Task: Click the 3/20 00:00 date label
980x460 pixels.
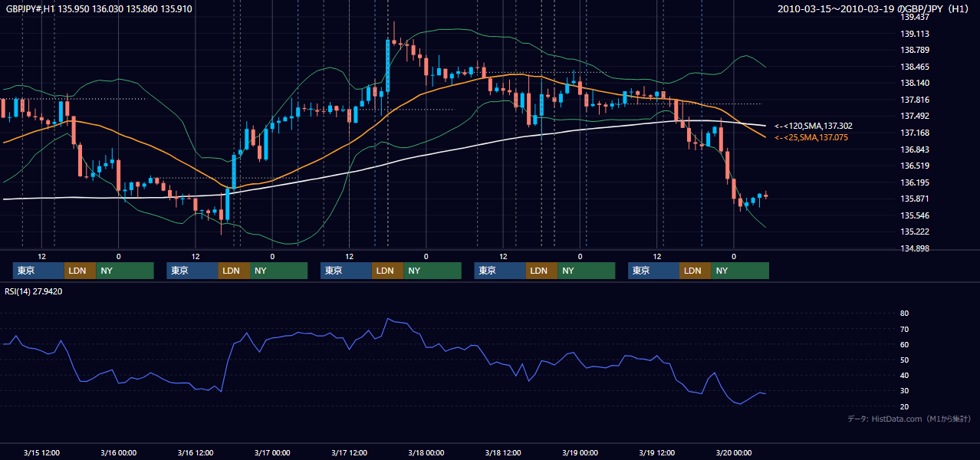Action: click(x=734, y=452)
